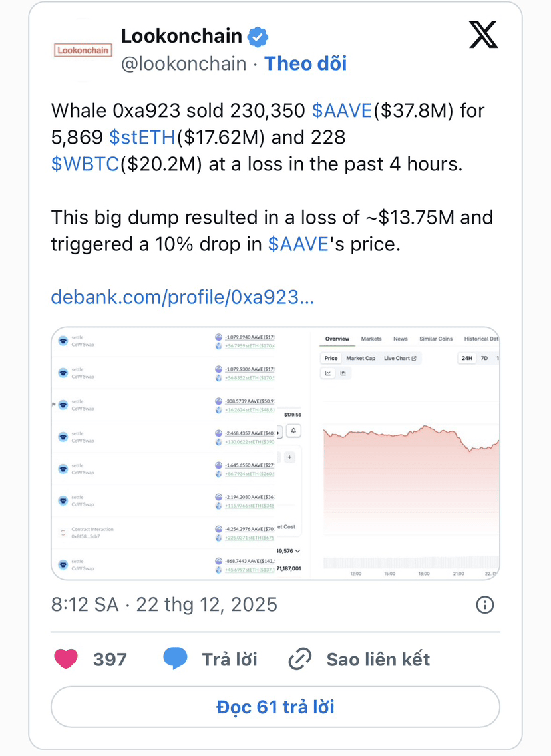
Task: Click the tweet timestamp 8:12 SA
Action: coord(85,604)
